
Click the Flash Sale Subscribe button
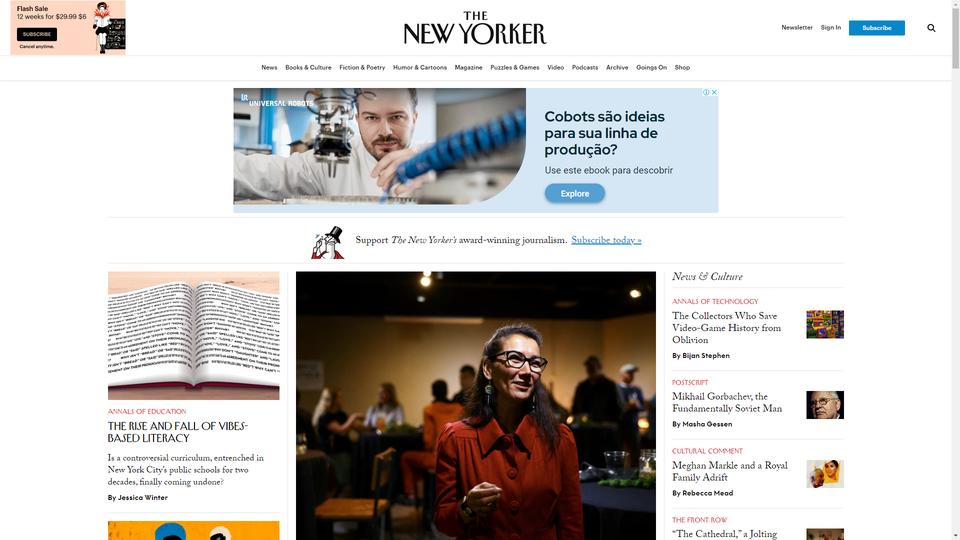(37, 34)
